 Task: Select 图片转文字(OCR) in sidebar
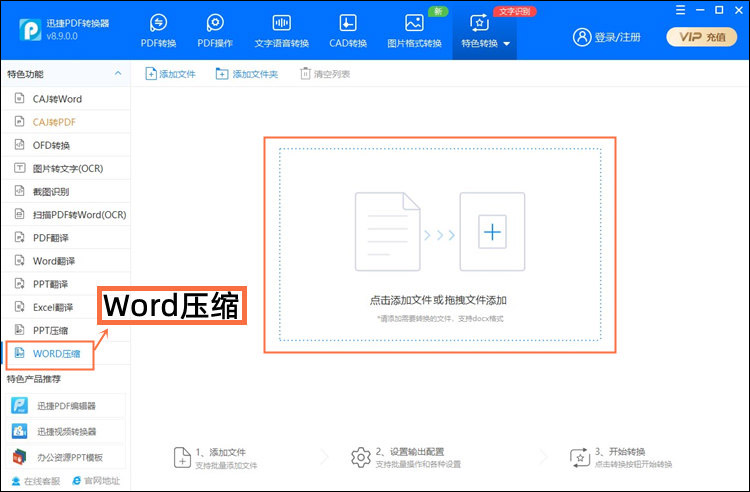(66, 168)
